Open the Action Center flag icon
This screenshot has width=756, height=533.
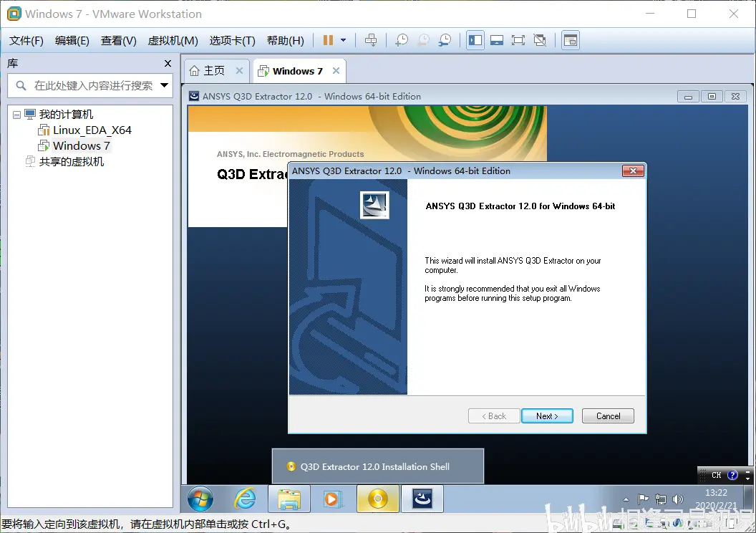[643, 499]
